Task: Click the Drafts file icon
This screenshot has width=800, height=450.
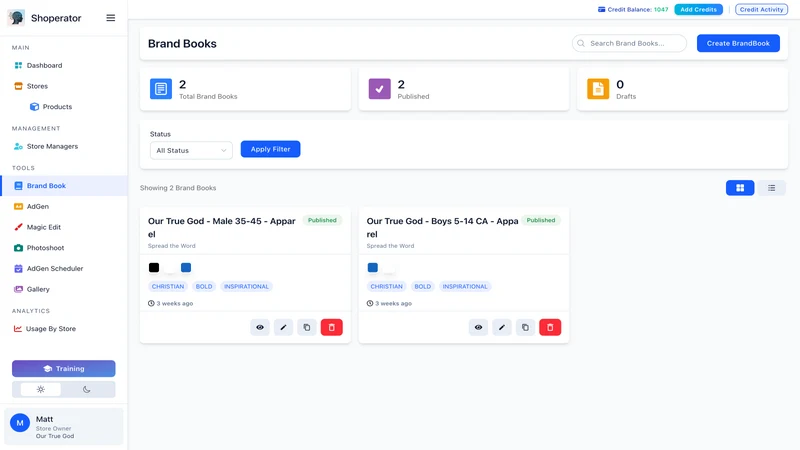Action: click(x=598, y=89)
